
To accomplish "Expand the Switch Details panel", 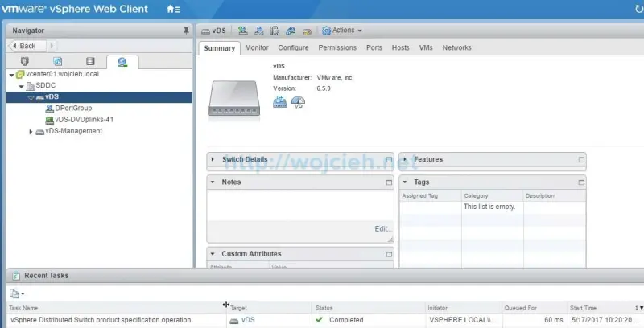I will coord(213,159).
